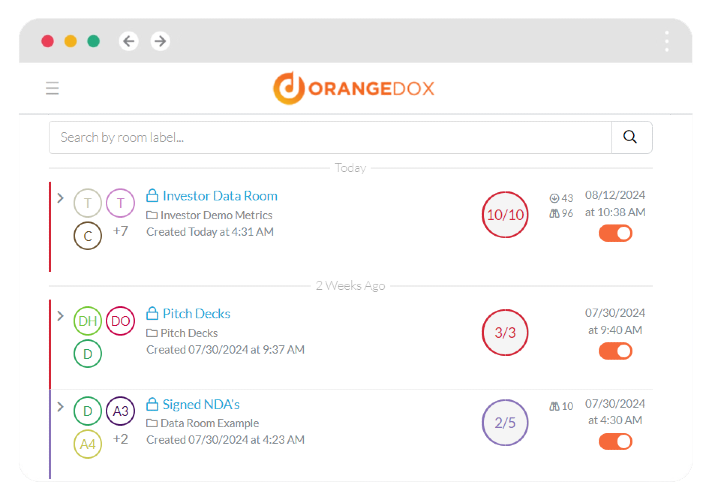Click the +2 more users indicator
Image resolution: width=712 pixels, height=500 pixels.
click(x=120, y=439)
